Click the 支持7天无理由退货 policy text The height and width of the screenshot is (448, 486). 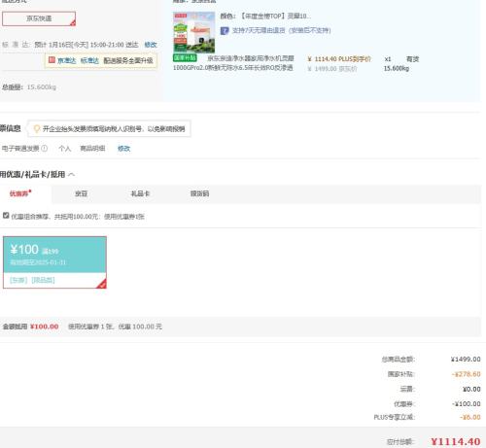[x=281, y=30]
